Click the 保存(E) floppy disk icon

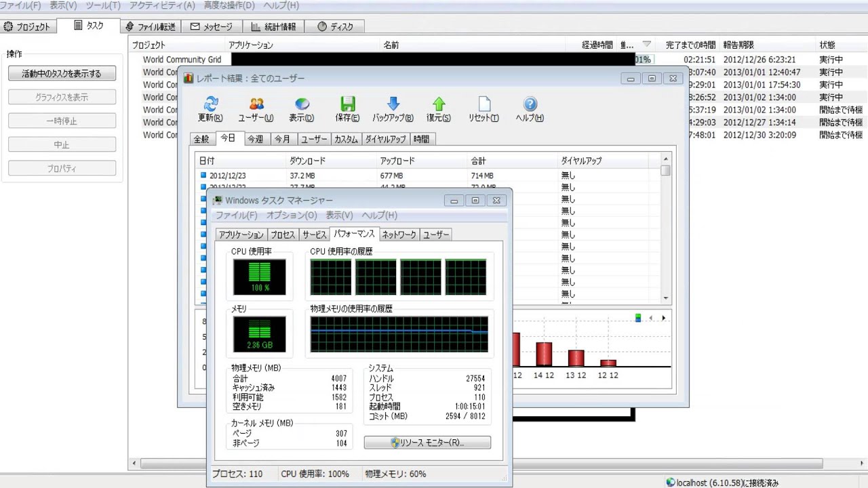pyautogui.click(x=347, y=104)
